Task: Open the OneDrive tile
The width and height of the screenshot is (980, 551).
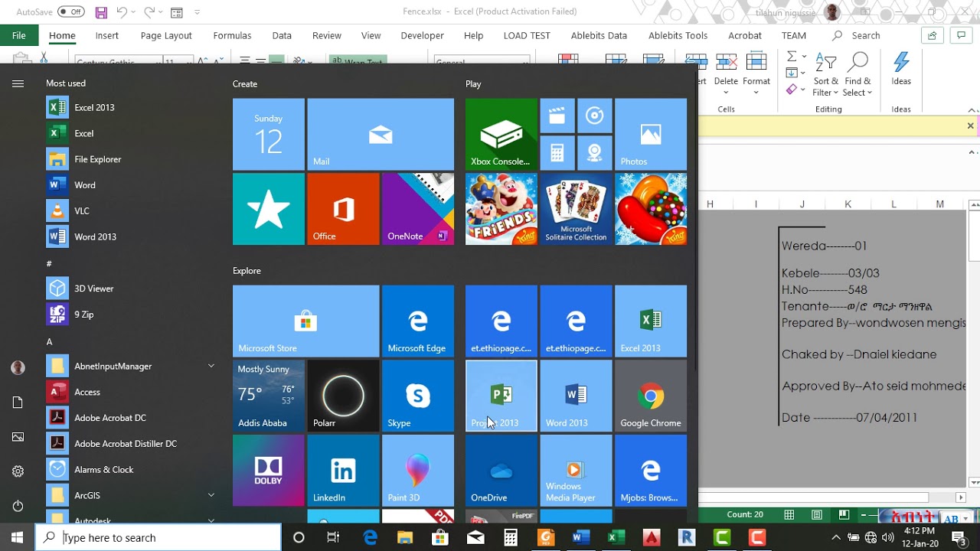Action: (x=501, y=471)
